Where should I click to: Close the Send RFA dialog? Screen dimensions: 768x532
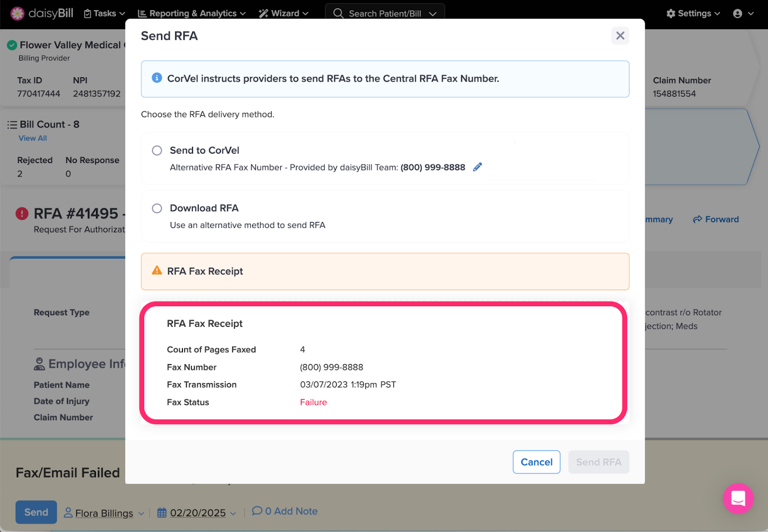tap(620, 35)
